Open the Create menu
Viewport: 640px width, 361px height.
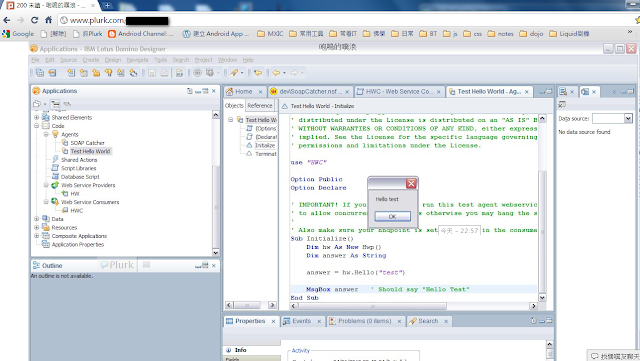[91, 60]
